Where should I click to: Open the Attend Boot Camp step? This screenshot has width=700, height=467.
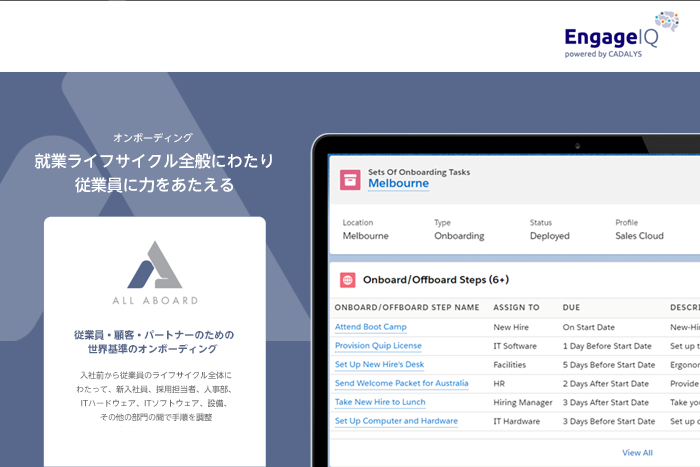coord(371,327)
